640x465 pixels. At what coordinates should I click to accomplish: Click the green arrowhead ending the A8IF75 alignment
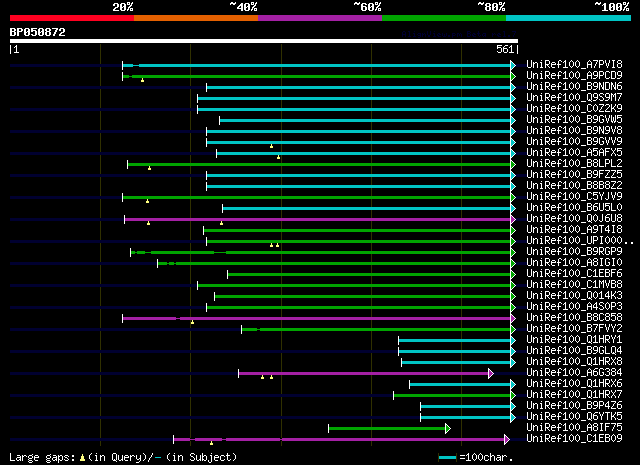pos(448,428)
